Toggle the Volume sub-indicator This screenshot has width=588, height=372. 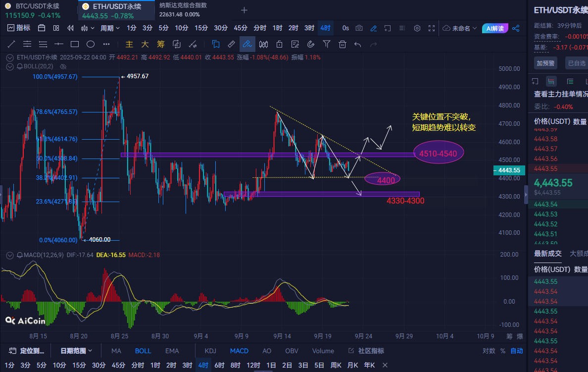[323, 351]
